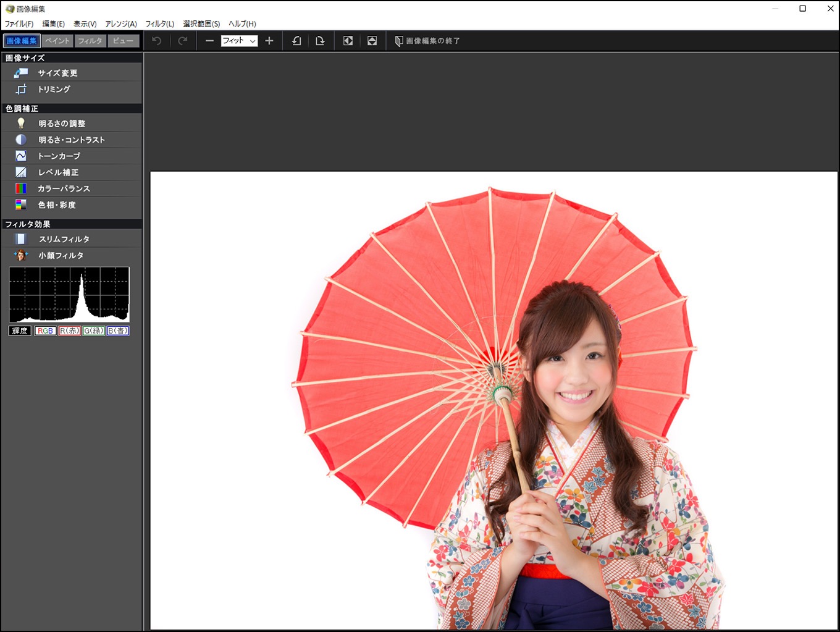840x632 pixels.
Task: Click the 明るさ・コントラスト half-circle icon
Action: point(21,140)
